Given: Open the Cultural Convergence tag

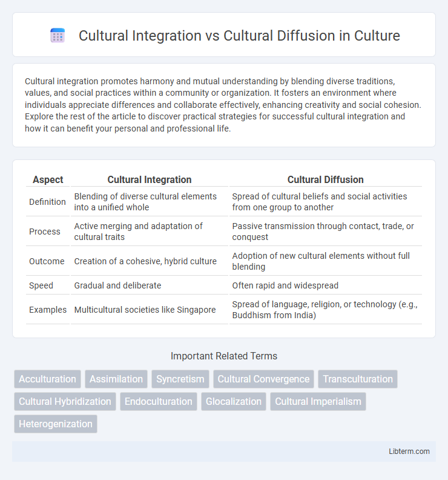Looking at the screenshot, I should [263, 379].
